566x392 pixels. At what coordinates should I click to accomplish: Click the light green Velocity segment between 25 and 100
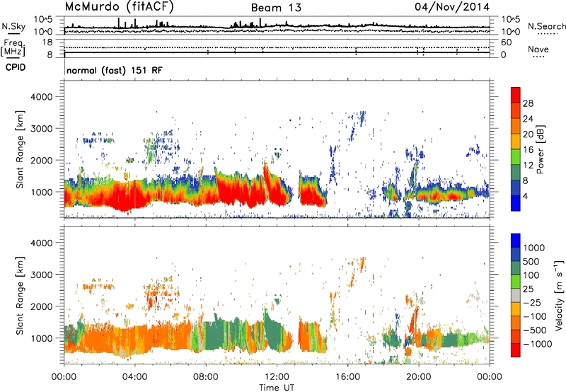(x=516, y=282)
